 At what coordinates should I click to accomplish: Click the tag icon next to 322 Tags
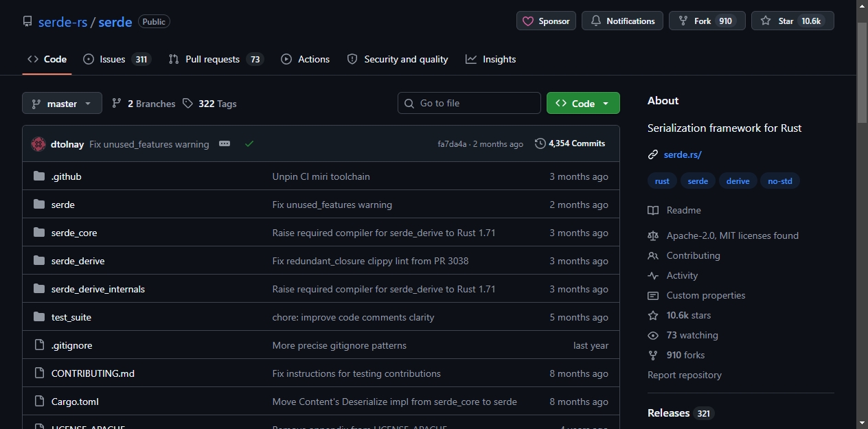coord(188,104)
